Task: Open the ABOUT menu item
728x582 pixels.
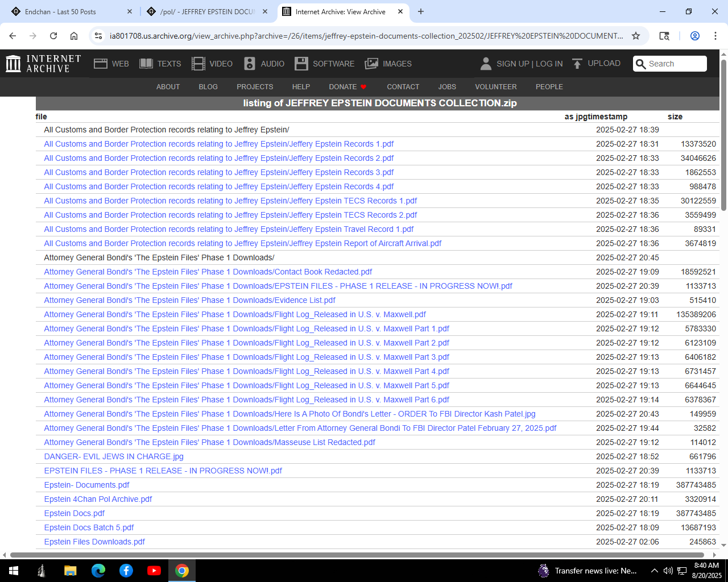Action: (x=168, y=87)
